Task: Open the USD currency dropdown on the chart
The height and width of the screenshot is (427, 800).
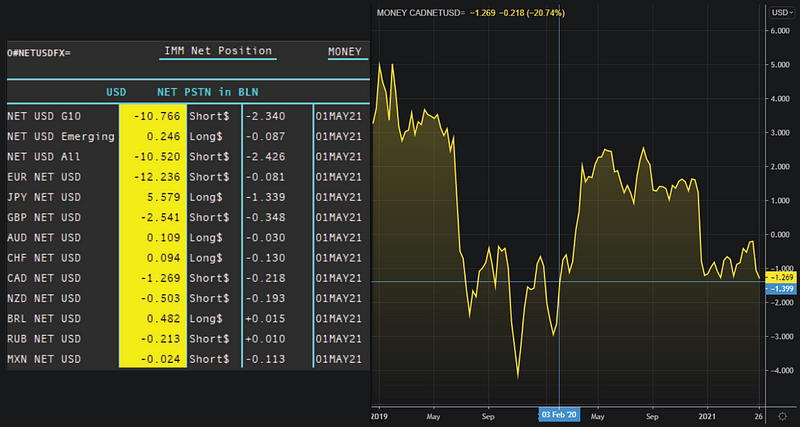Action: click(783, 13)
